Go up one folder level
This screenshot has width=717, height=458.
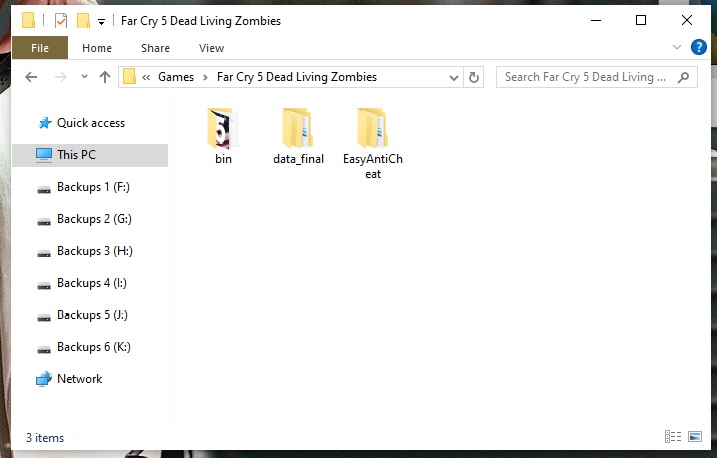coord(105,77)
